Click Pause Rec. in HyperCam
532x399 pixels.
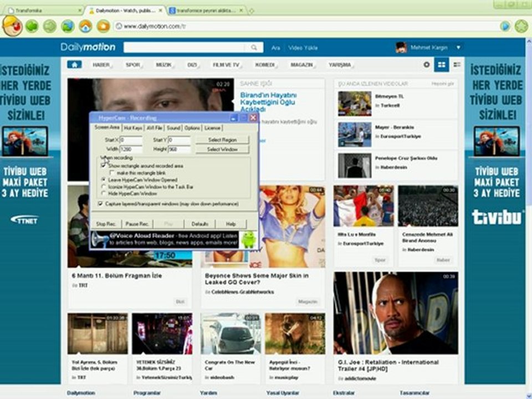pyautogui.click(x=137, y=224)
